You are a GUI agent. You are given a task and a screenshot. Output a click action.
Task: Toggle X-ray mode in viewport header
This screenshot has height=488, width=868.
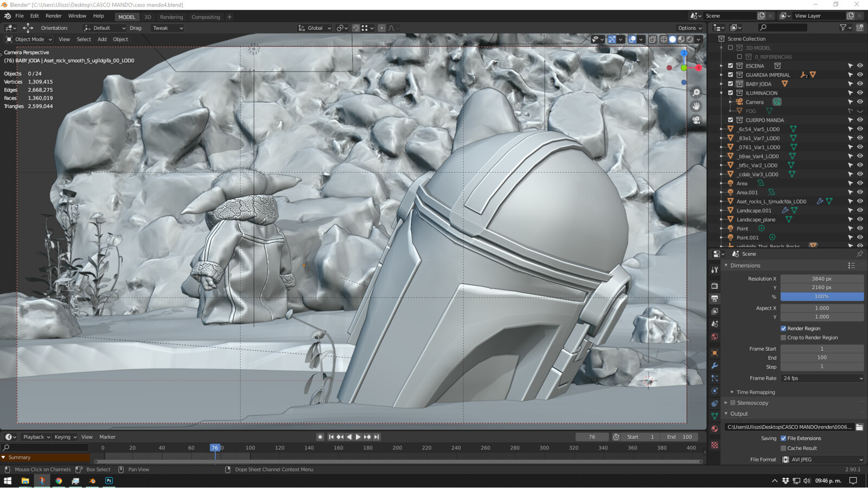point(653,39)
